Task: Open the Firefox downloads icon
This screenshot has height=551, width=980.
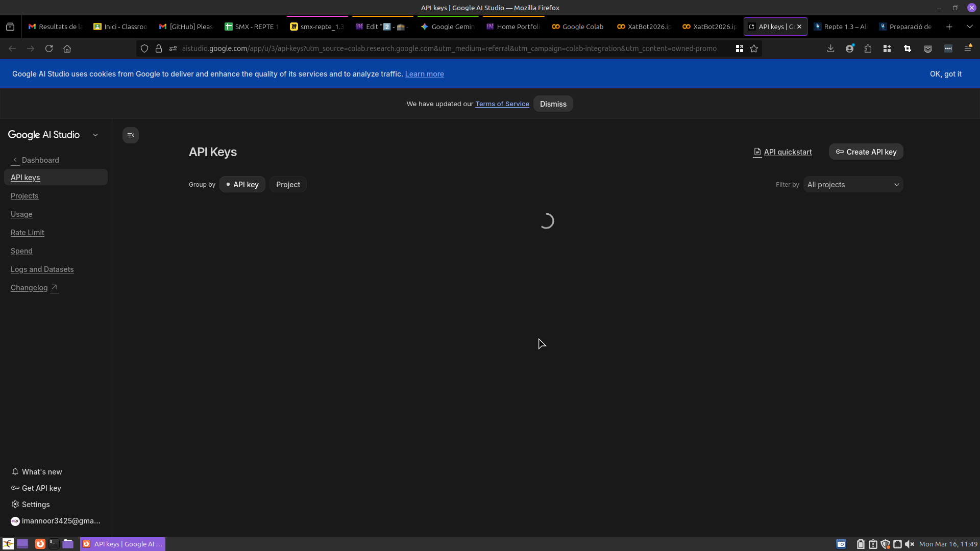Action: point(830,48)
